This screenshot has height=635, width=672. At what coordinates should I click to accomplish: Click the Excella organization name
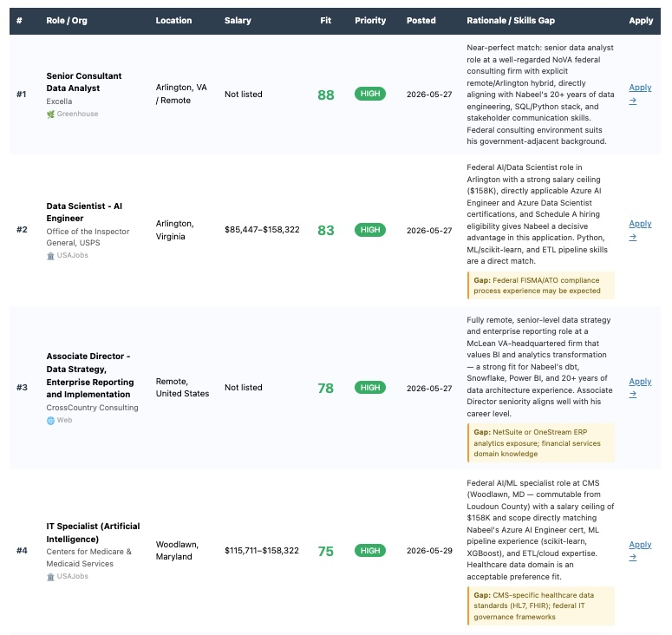coord(59,101)
